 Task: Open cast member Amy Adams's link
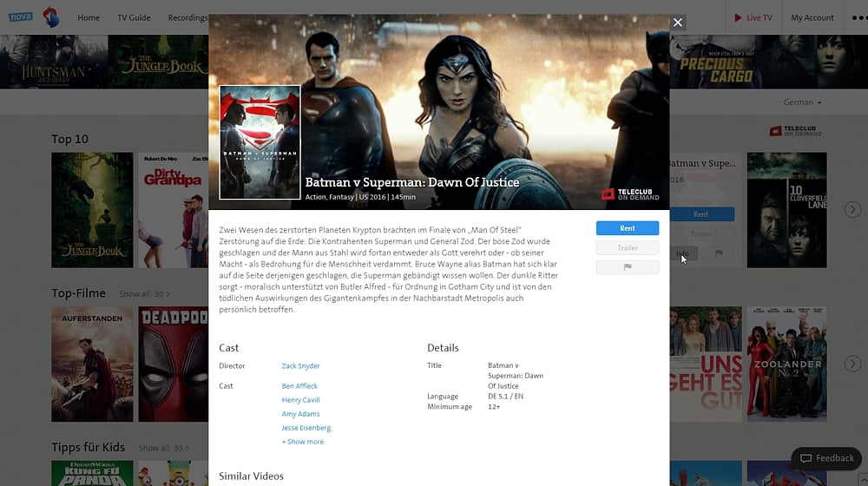pyautogui.click(x=300, y=413)
